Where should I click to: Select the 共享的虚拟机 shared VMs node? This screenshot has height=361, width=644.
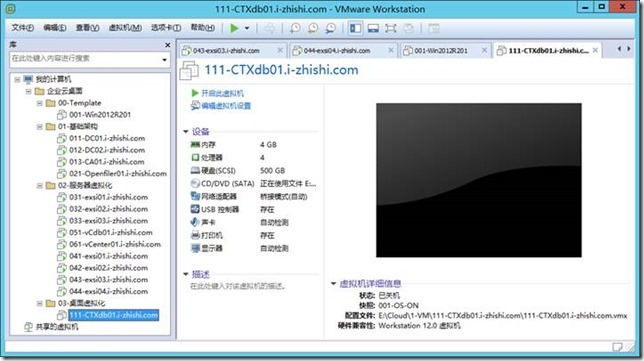[x=57, y=327]
